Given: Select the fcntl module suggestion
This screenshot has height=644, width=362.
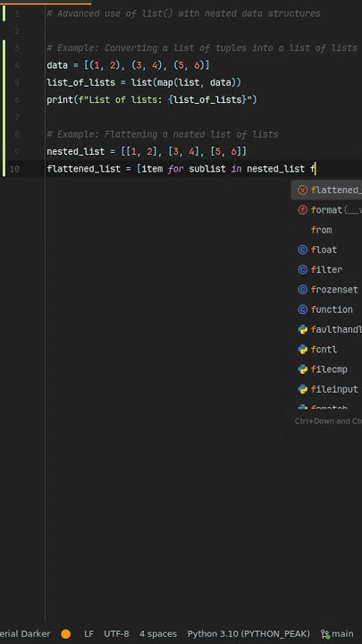Looking at the screenshot, I should tap(327, 350).
